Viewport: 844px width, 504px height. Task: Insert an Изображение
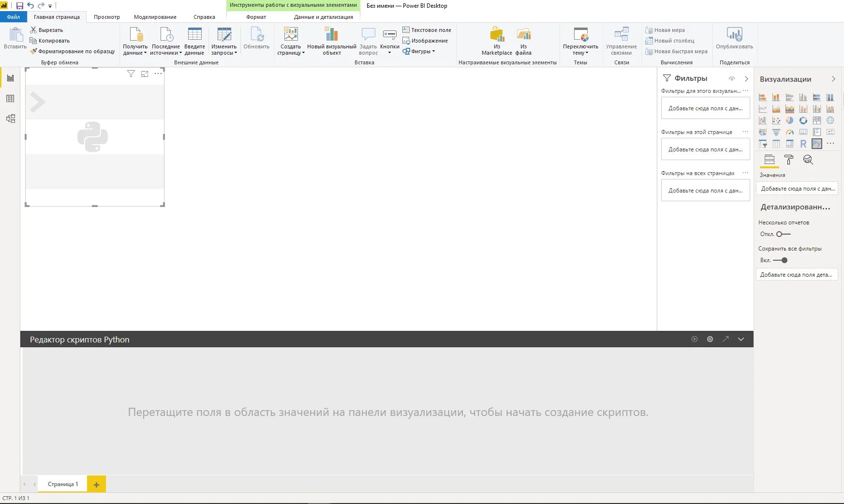tap(425, 41)
